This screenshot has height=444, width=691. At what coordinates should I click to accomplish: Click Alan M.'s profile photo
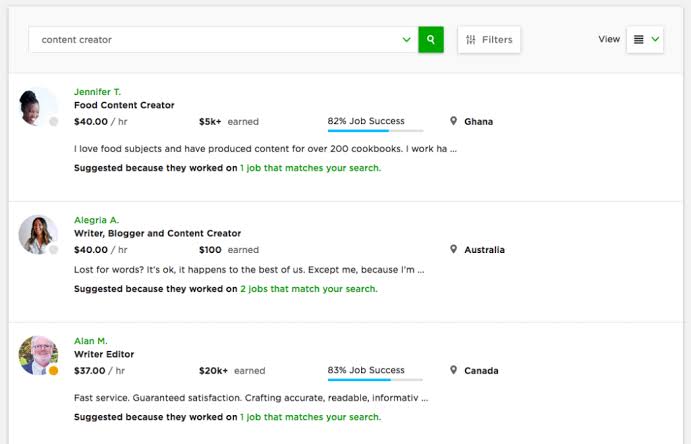click(x=38, y=355)
